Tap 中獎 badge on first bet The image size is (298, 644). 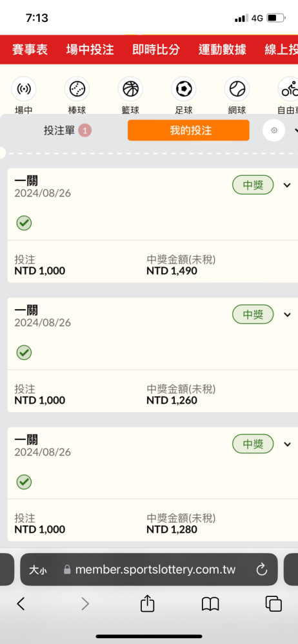[253, 185]
